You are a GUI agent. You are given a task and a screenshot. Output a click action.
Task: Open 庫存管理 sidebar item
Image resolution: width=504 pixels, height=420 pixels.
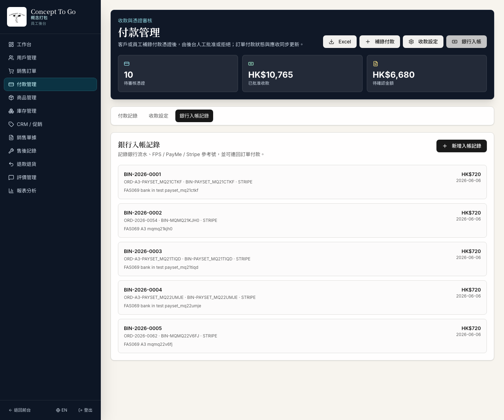(50, 111)
